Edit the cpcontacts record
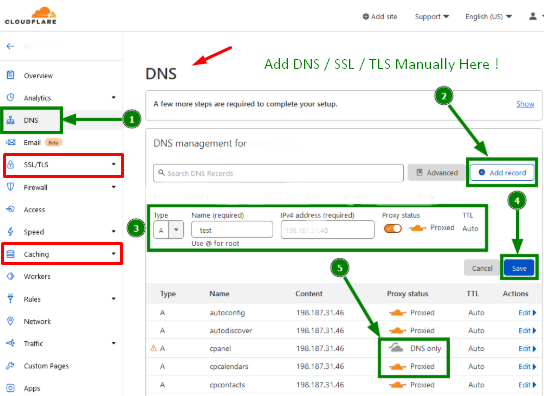544x396 pixels. pos(527,385)
